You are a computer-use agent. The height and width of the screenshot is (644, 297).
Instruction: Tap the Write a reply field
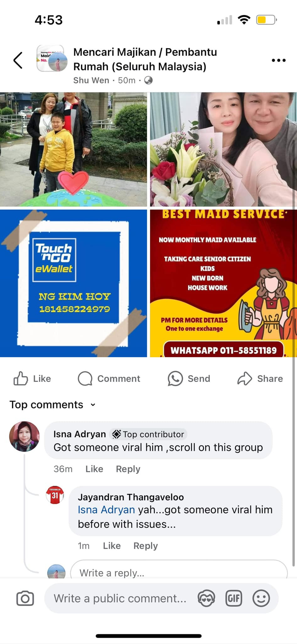(x=179, y=570)
